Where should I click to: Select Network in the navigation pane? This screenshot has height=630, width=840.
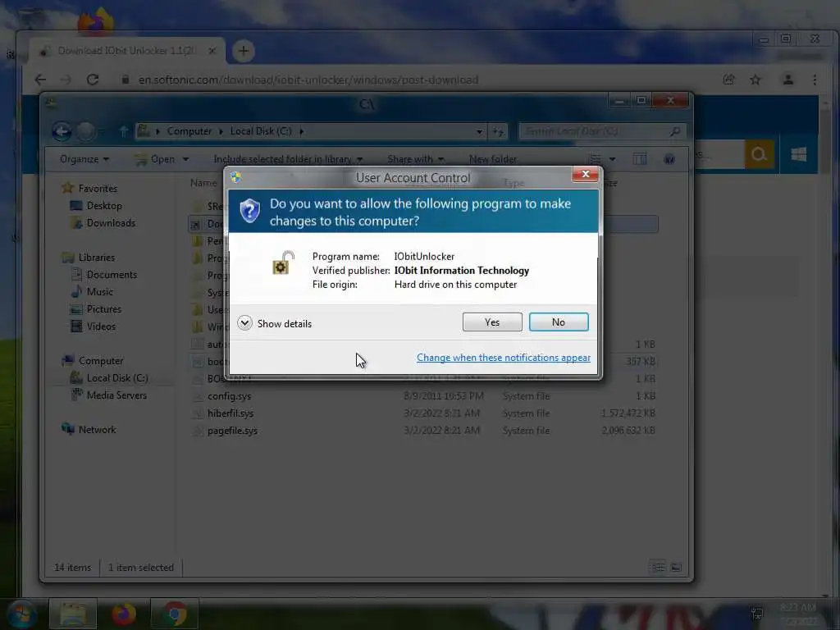pyautogui.click(x=97, y=430)
